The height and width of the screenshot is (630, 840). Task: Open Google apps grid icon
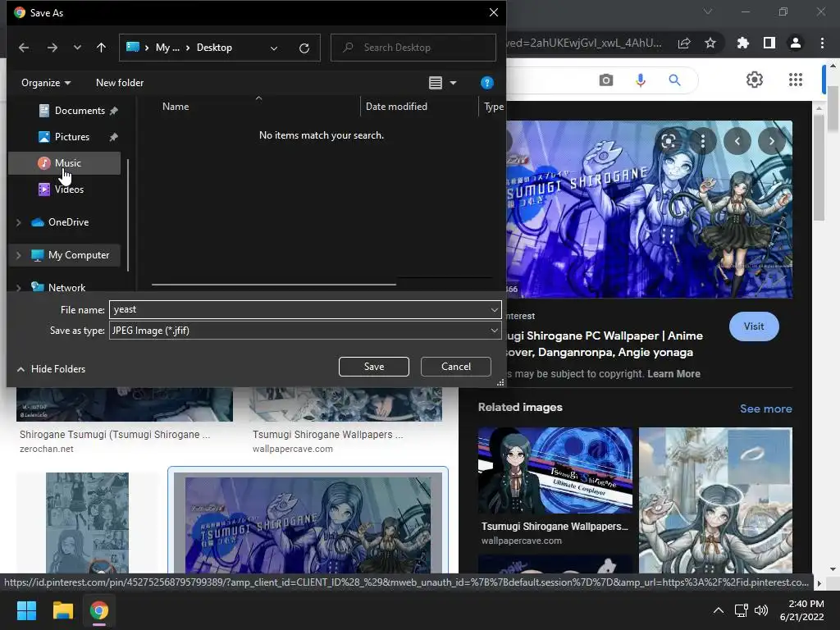pyautogui.click(x=796, y=80)
